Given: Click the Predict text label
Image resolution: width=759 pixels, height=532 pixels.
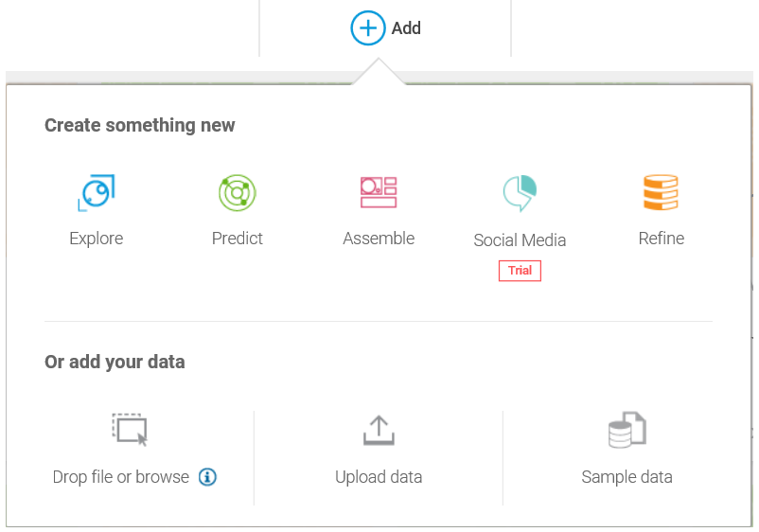Looking at the screenshot, I should [238, 239].
